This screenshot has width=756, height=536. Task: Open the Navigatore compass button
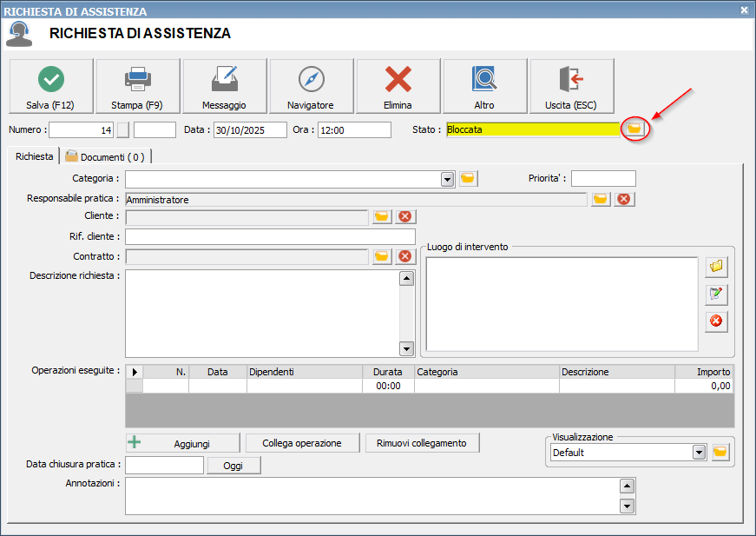click(x=312, y=86)
